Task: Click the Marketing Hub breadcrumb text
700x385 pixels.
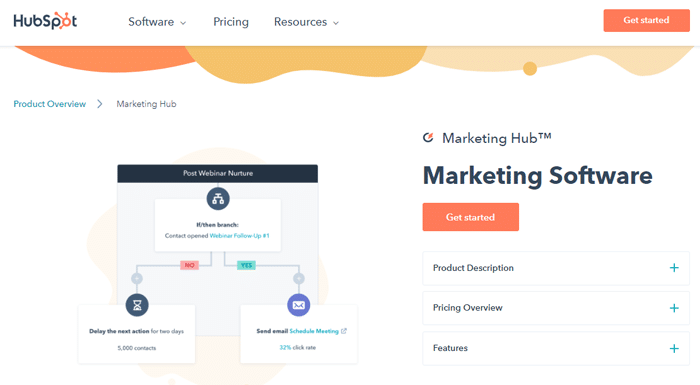Action: 146,104
